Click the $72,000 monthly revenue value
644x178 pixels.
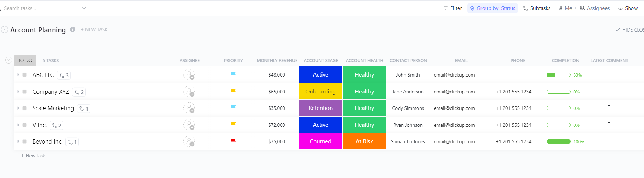coord(277,125)
